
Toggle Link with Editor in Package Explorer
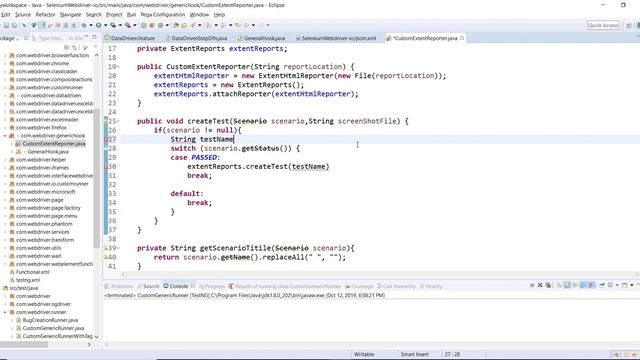(74, 47)
